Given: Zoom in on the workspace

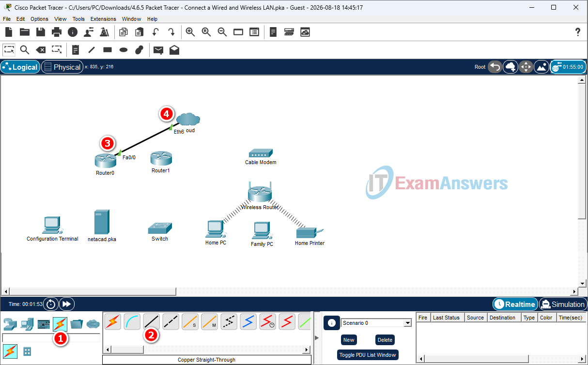Looking at the screenshot, I should (x=190, y=32).
